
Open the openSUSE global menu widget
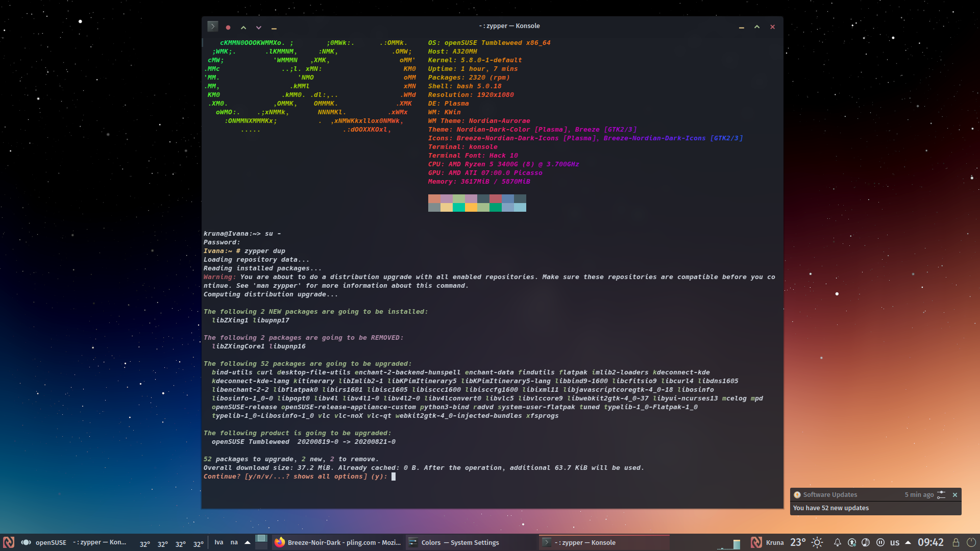(44, 542)
